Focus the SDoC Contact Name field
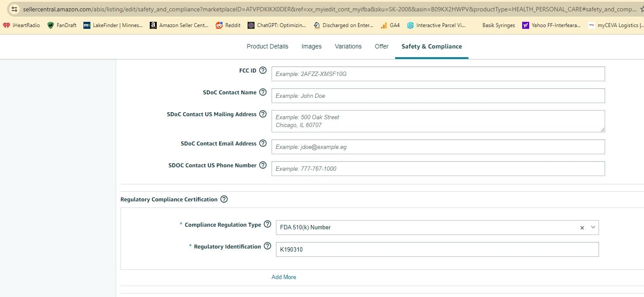This screenshot has width=644, height=297. [x=438, y=96]
